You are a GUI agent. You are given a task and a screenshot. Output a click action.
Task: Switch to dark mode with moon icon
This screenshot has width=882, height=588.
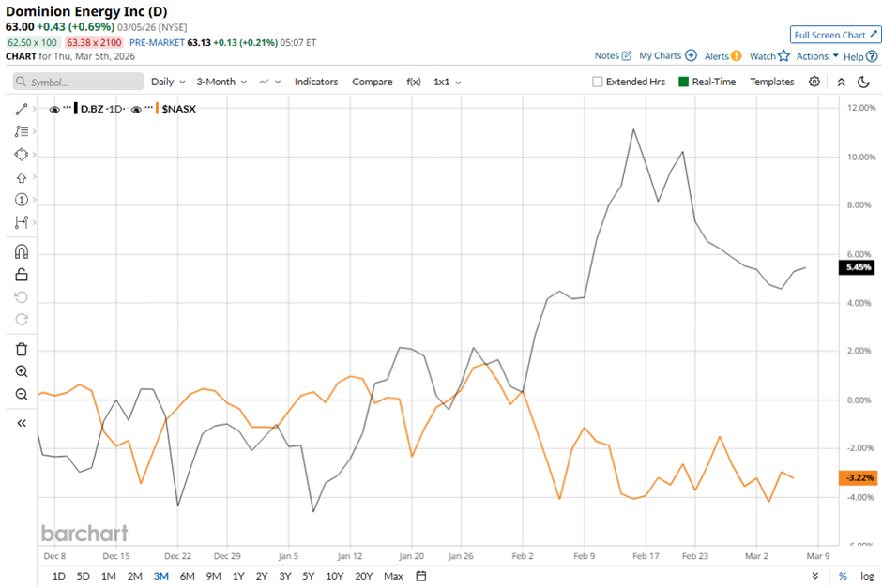point(863,83)
